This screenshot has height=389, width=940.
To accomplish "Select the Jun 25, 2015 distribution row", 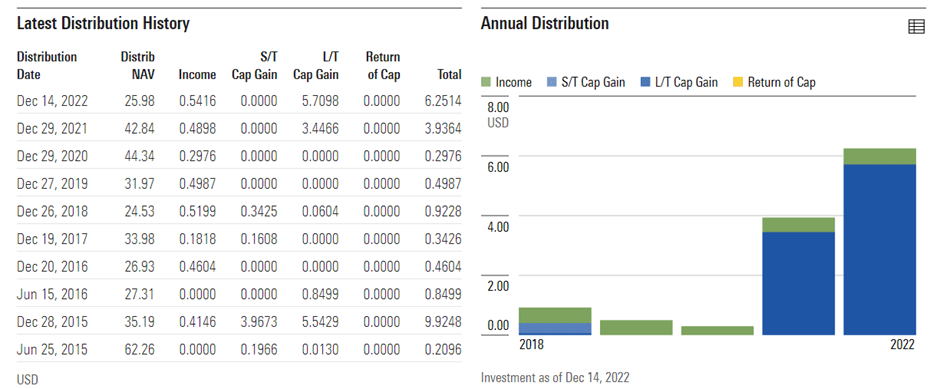I will [x=239, y=349].
